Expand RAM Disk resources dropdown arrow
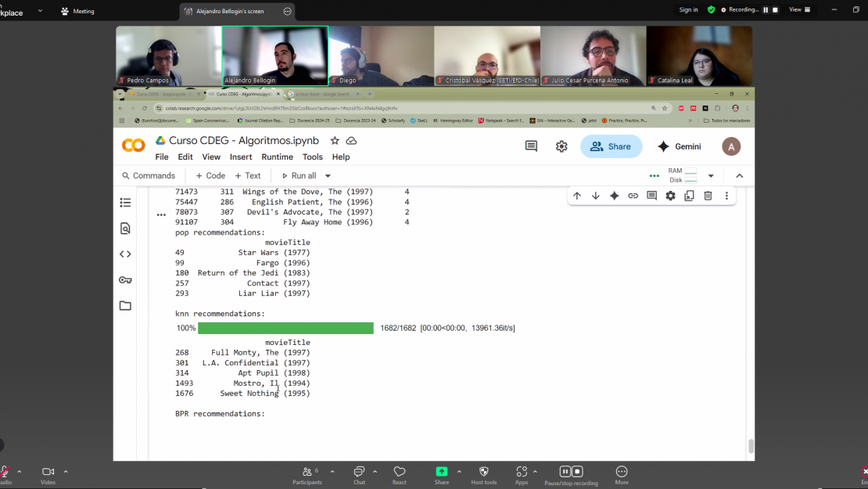This screenshot has width=868, height=489. pos(711,175)
